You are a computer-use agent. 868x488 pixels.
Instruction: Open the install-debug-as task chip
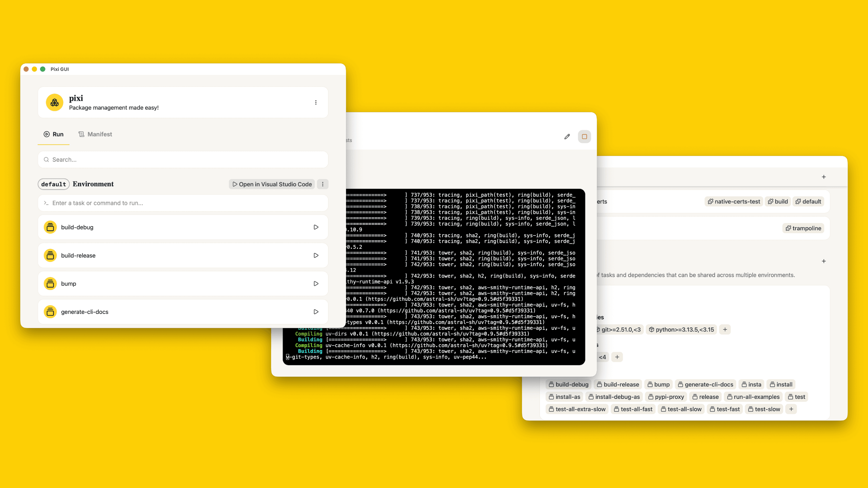(x=614, y=397)
